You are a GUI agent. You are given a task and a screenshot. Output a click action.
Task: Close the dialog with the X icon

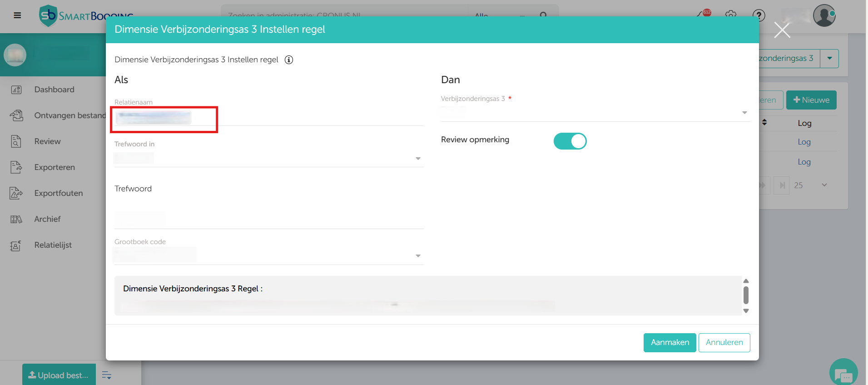point(782,30)
